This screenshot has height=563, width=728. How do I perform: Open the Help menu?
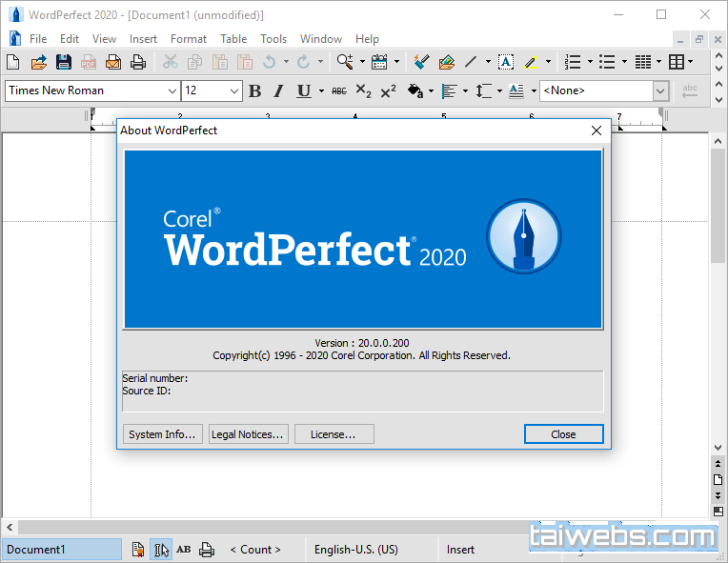[x=367, y=39]
